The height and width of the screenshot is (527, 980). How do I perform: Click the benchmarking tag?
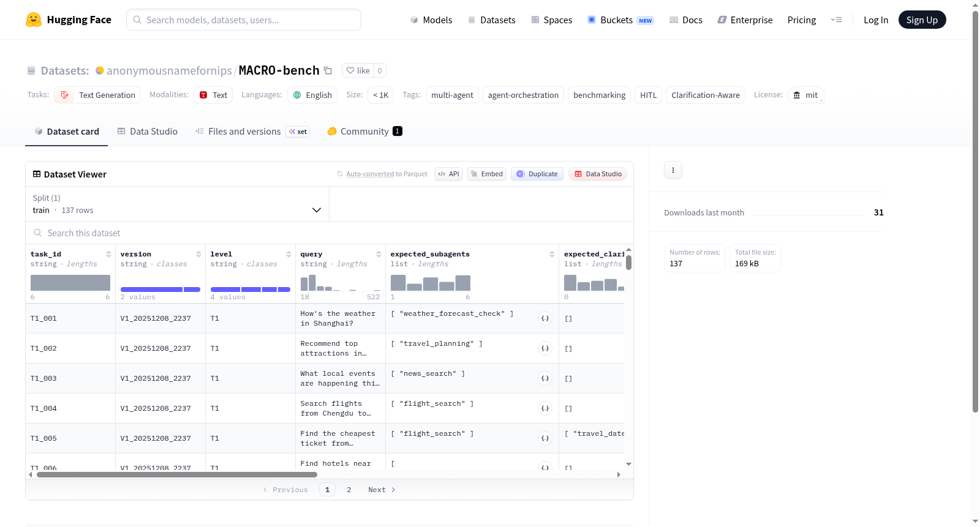coord(599,95)
